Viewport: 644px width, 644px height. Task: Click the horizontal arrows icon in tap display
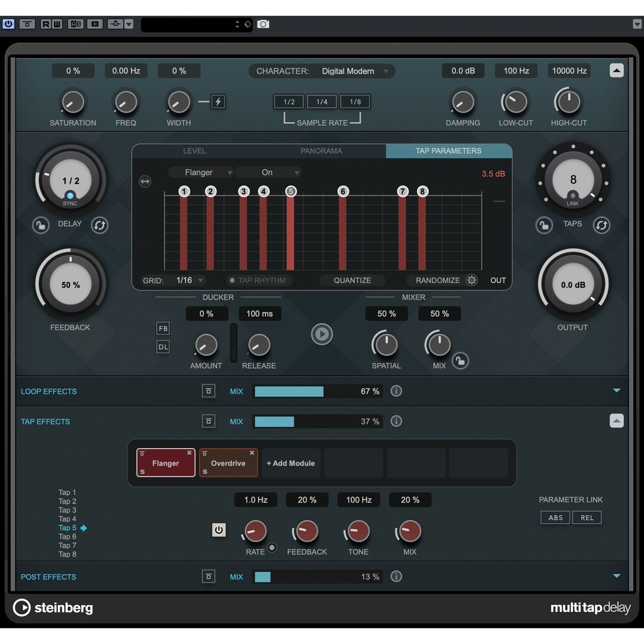[x=145, y=182]
